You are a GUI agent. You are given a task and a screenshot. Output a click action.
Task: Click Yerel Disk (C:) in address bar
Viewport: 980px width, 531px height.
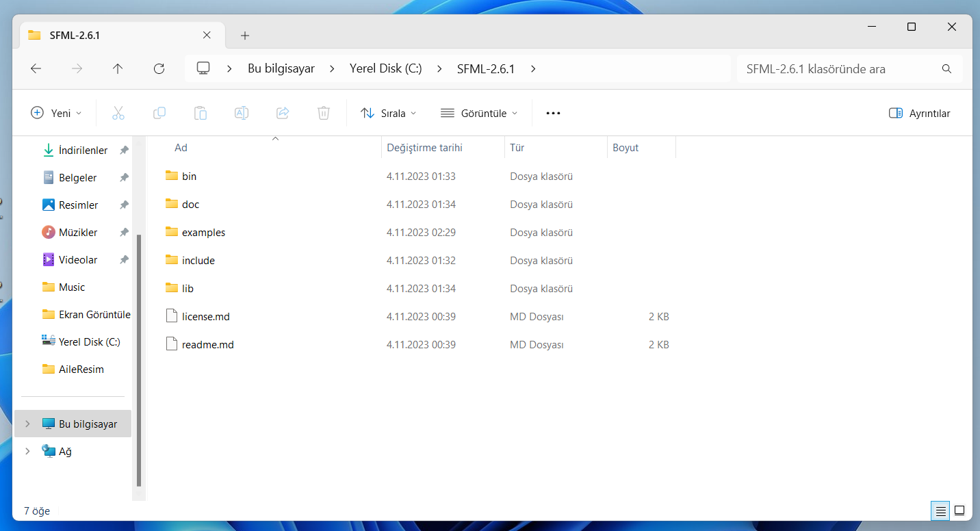(385, 68)
